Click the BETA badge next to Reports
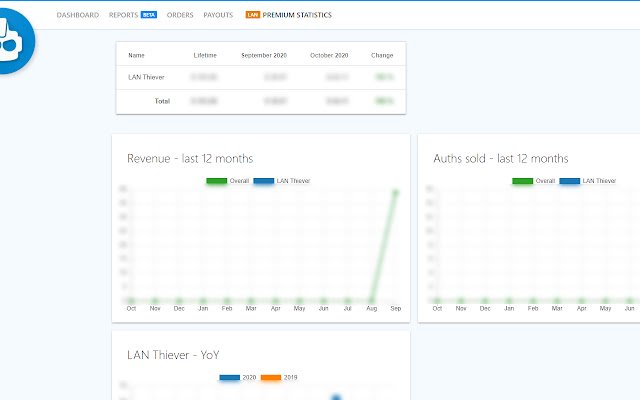Image resolution: width=640 pixels, height=400 pixels. (149, 15)
